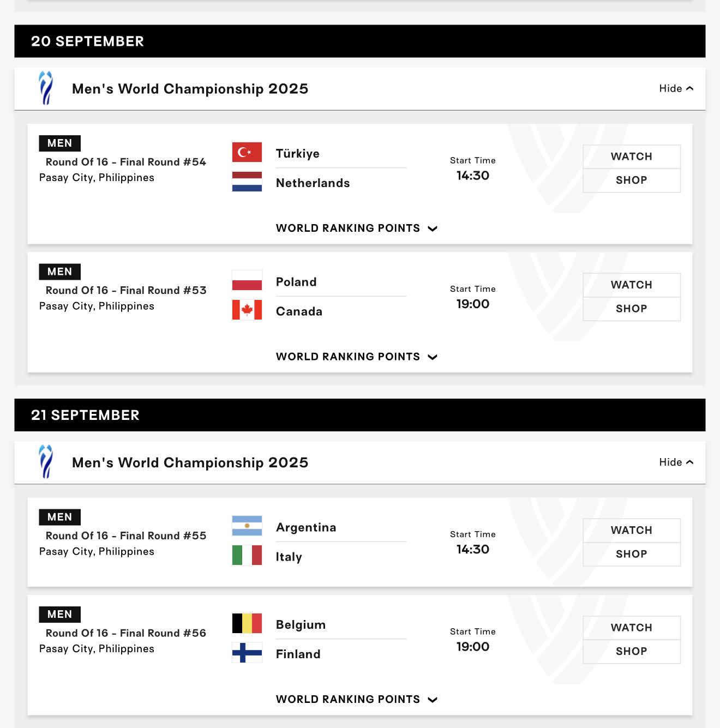Click the Netherlands flag icon

coord(247,182)
